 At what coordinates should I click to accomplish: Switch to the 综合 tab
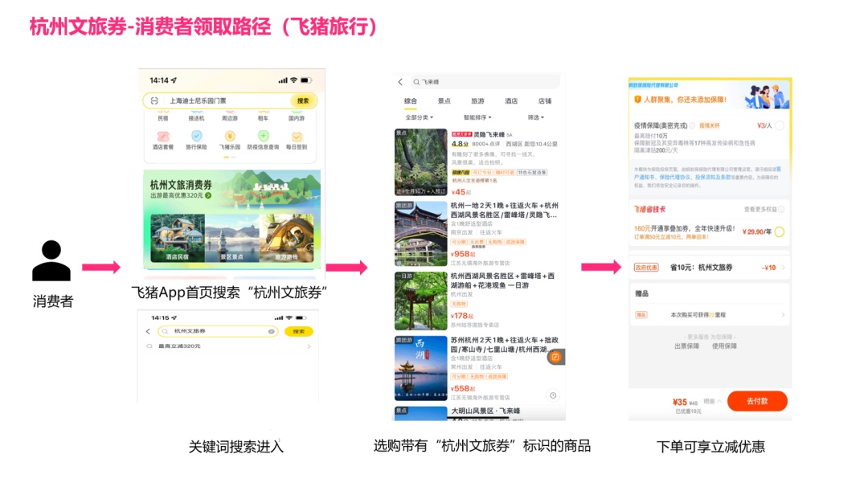(x=410, y=101)
